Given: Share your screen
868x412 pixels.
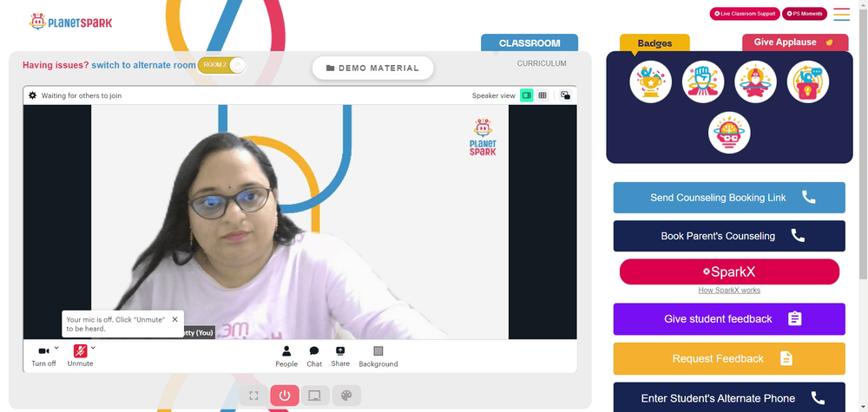Looking at the screenshot, I should point(340,356).
